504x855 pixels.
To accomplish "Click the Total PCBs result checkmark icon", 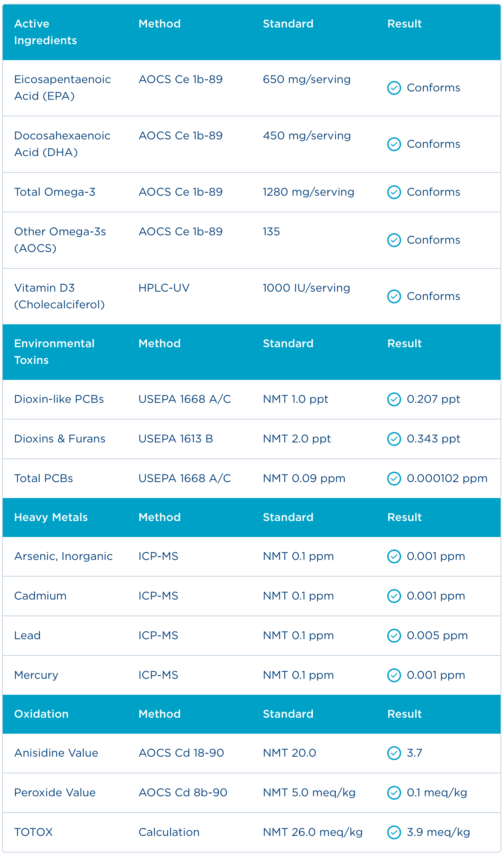I will [394, 479].
